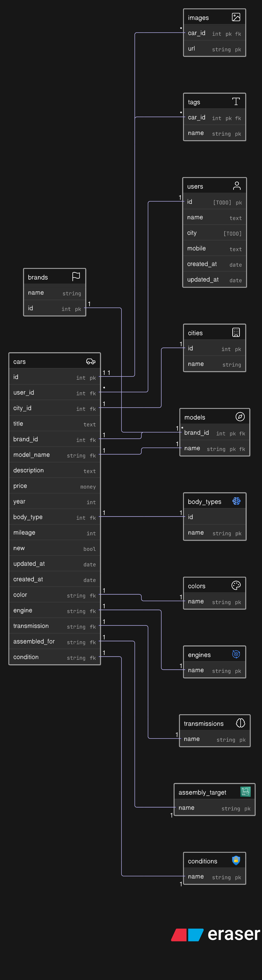The width and height of the screenshot is (262, 980).
Task: Click 'name' column in assembly_target table
Action: (214, 808)
